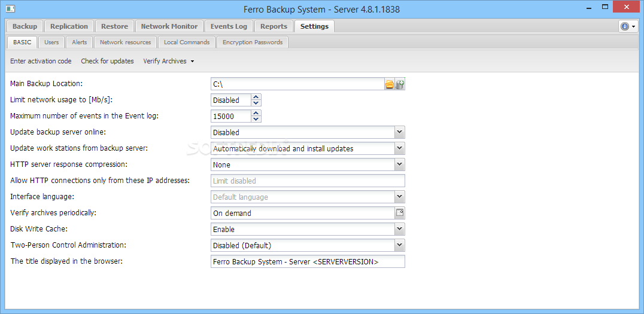Image resolution: width=644 pixels, height=314 pixels.
Task: Select the Settings tab
Action: (x=314, y=26)
